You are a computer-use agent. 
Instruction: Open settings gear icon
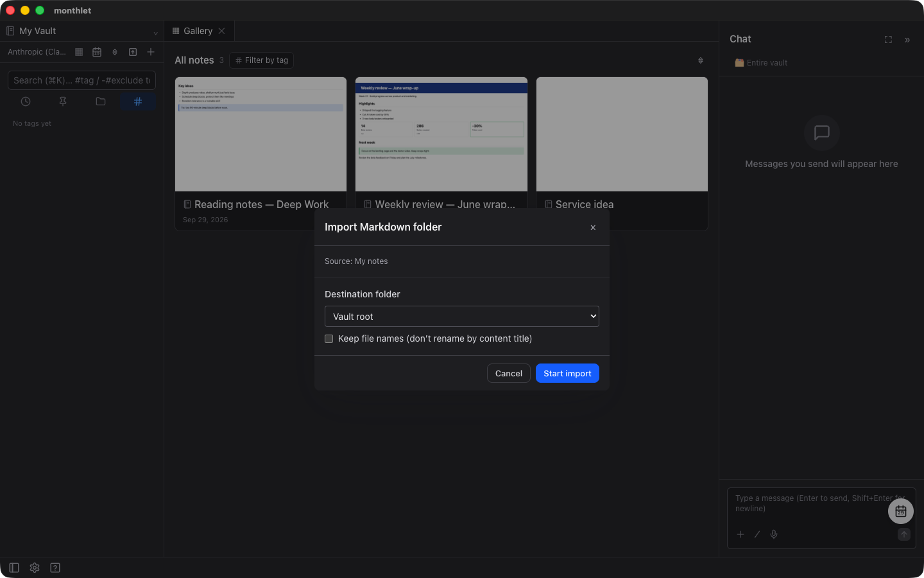tap(35, 568)
